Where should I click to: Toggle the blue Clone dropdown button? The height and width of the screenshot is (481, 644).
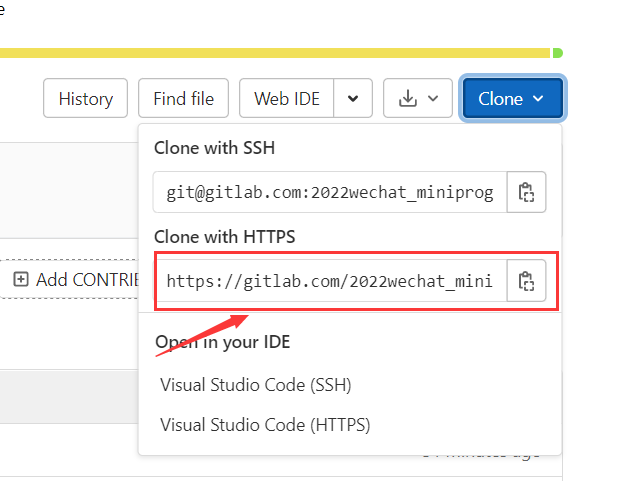click(513, 99)
